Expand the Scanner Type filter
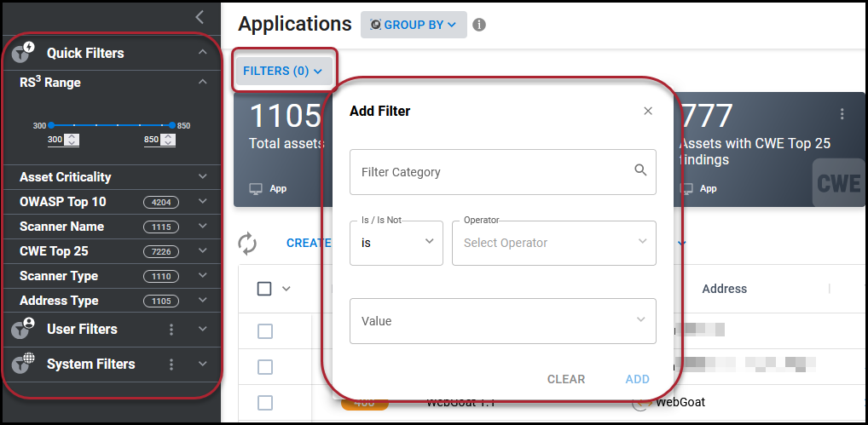Screen dimensions: 868x425 [203, 275]
